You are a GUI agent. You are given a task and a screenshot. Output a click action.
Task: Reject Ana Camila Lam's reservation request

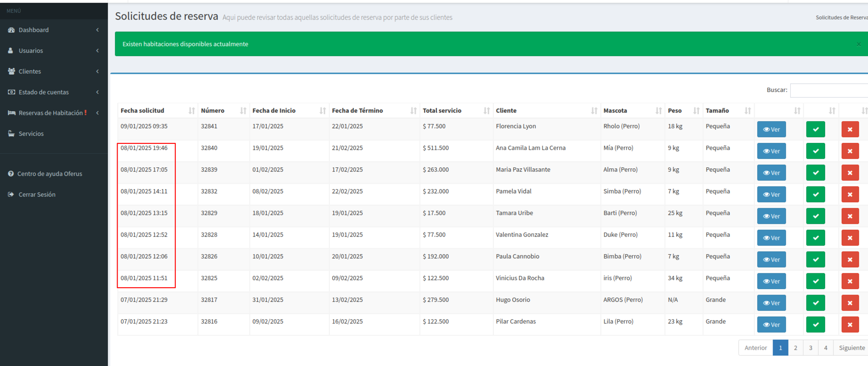point(849,151)
